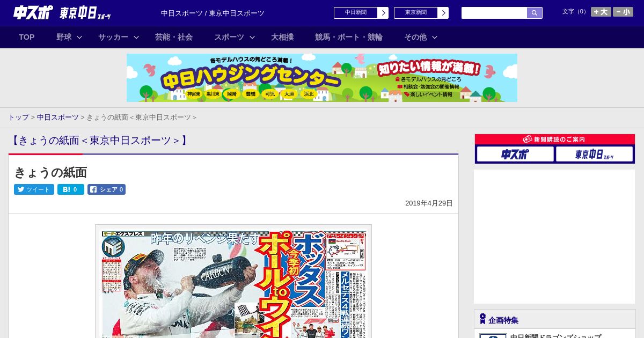Click 東京中日スポーツ subscription guide button
Viewport: 644px width, 338px height.
tap(595, 154)
